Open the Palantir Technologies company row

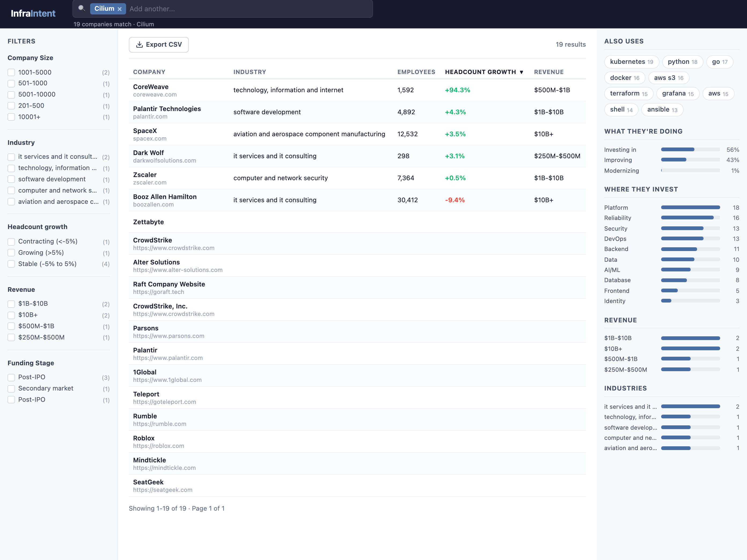pos(167,109)
